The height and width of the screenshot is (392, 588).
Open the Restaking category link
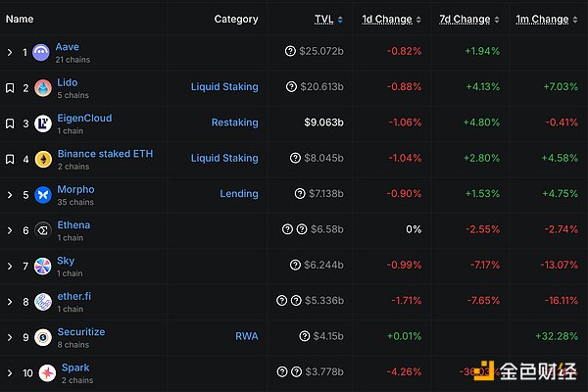(x=234, y=122)
